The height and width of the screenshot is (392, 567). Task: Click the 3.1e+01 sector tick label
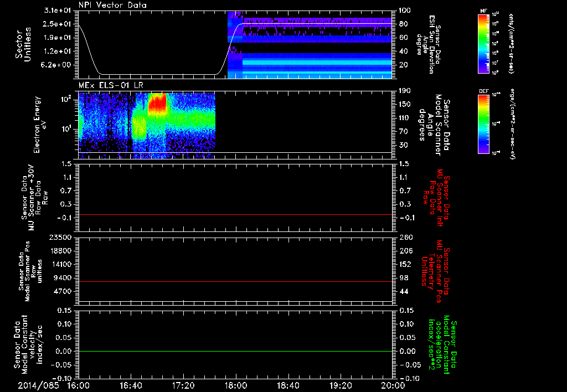click(x=59, y=11)
